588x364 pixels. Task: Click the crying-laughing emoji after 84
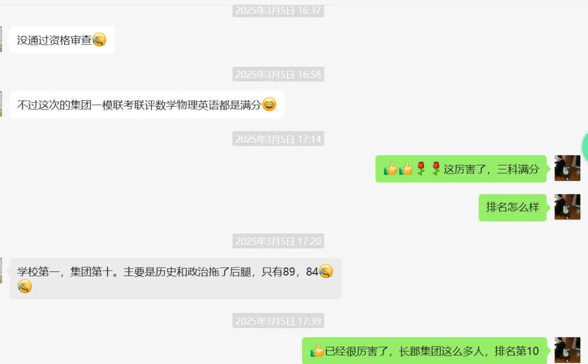[x=326, y=271]
